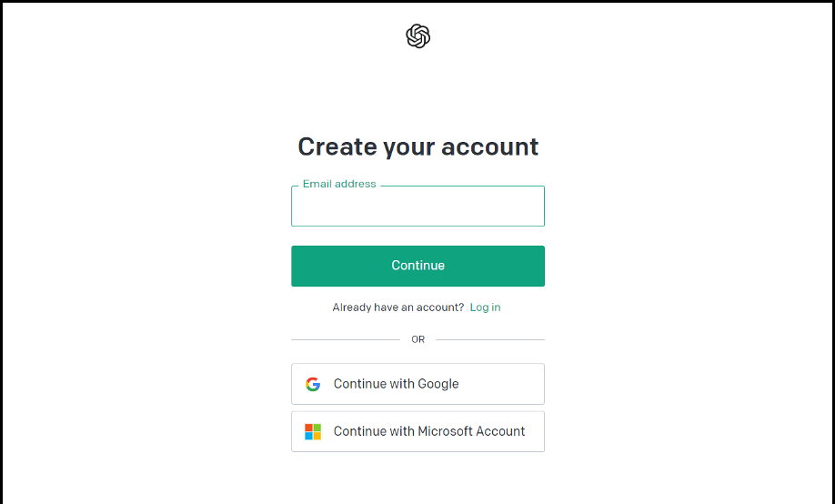Focus the Email address input field
The width and height of the screenshot is (835, 504).
point(418,207)
